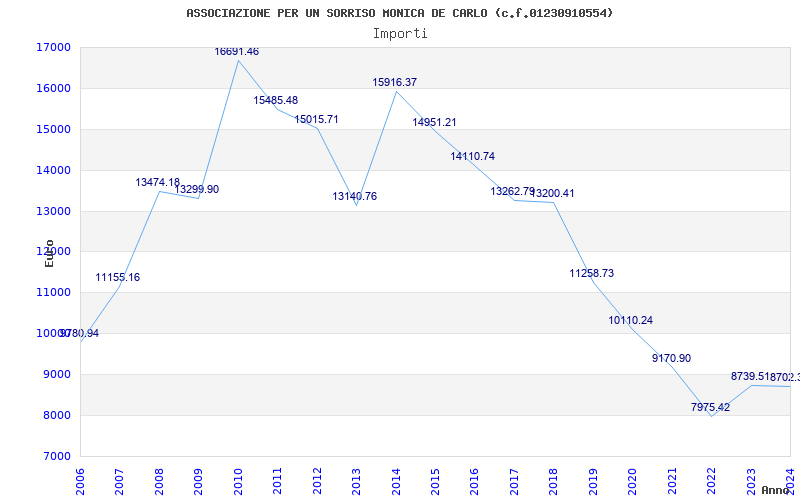
Task: Click the x-axis year 2008
Action: pos(159,482)
